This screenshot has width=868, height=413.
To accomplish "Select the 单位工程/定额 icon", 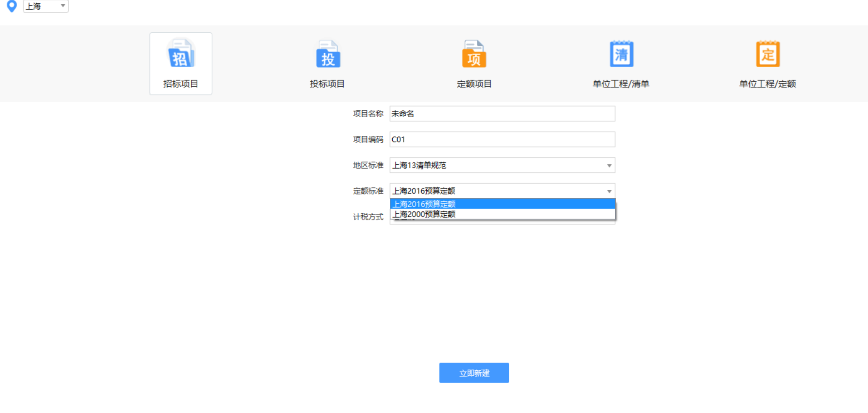I will [x=768, y=54].
